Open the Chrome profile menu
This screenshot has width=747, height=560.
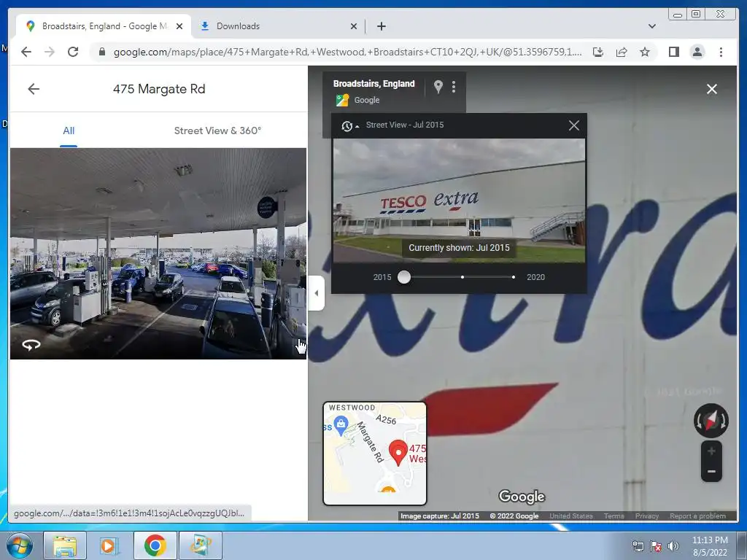pyautogui.click(x=697, y=52)
